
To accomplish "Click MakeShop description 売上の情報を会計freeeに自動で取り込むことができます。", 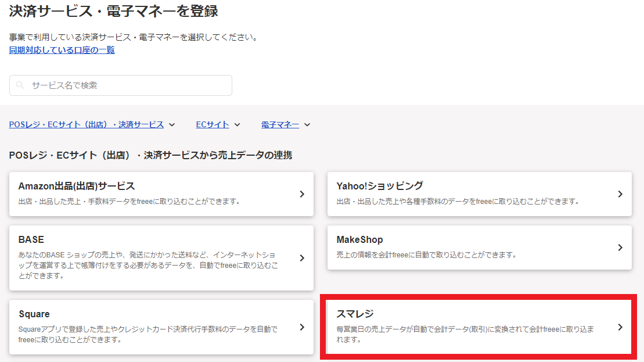I will coord(427,255).
